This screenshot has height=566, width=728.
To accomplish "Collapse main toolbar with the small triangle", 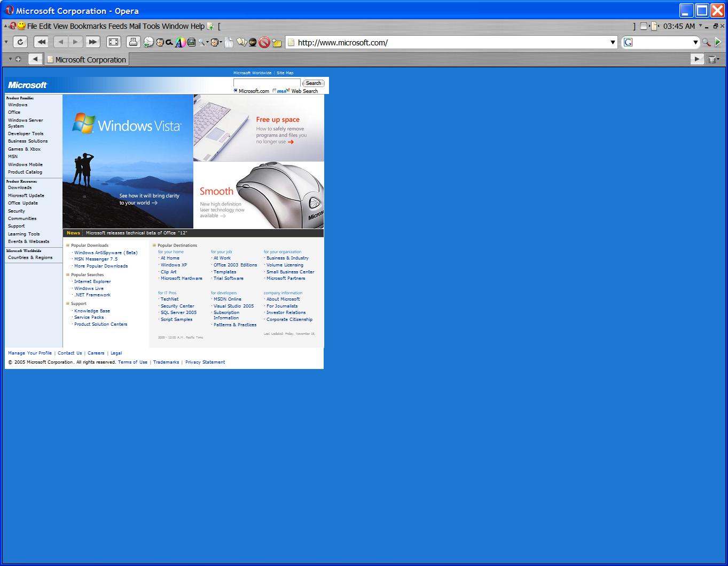I will [6, 42].
